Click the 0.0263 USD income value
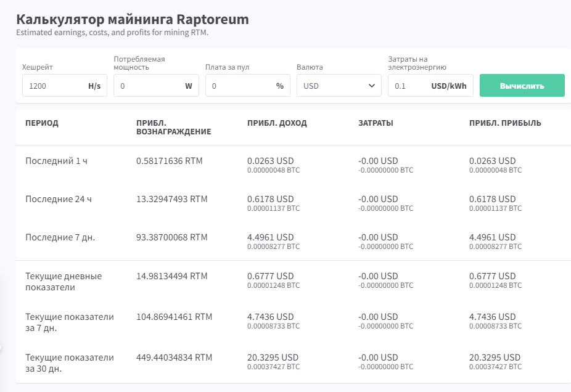Viewport: 571px width, 392px height. pyautogui.click(x=271, y=161)
